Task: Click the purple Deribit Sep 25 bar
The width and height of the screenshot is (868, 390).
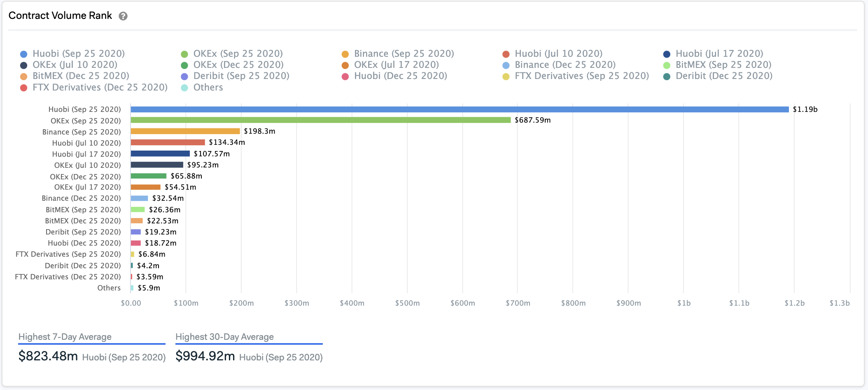Action: click(136, 232)
